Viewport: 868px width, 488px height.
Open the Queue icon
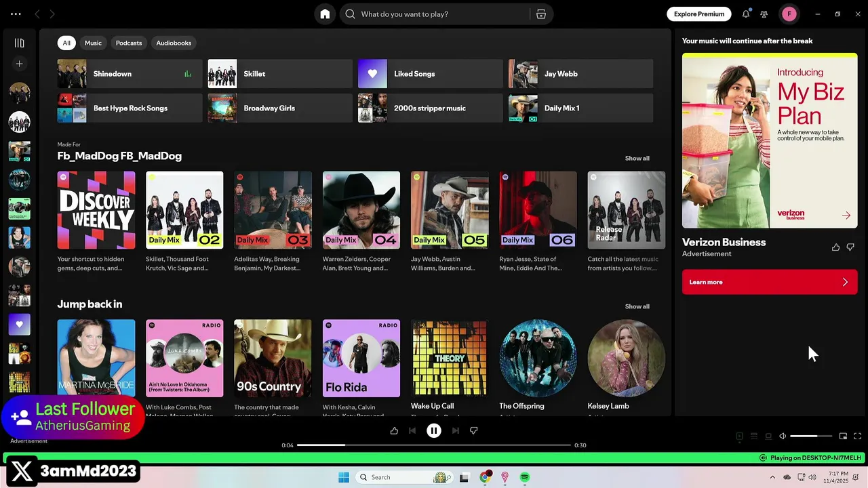754,436
